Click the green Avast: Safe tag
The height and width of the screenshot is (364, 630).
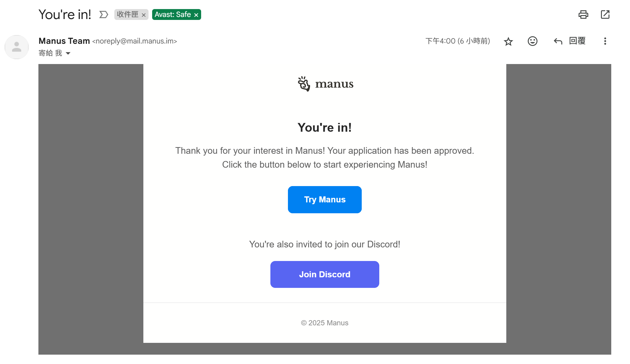click(x=173, y=14)
